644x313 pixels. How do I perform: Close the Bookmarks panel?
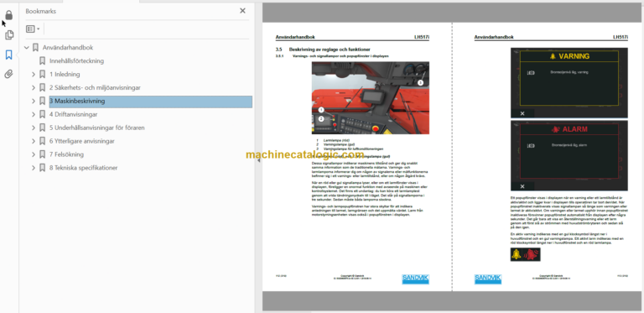(242, 11)
